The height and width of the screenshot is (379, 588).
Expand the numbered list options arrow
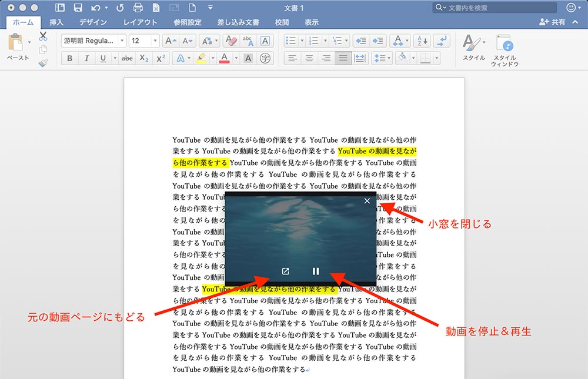click(x=325, y=41)
